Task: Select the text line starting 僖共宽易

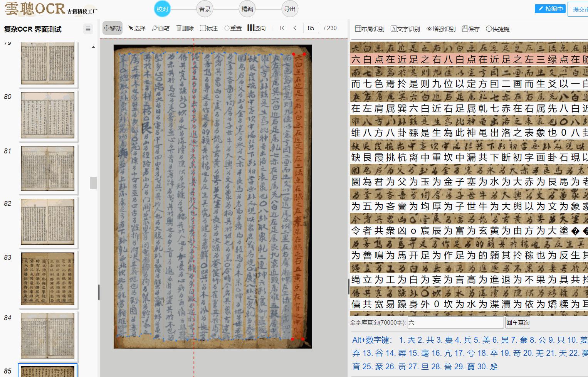Action: [x=469, y=304]
